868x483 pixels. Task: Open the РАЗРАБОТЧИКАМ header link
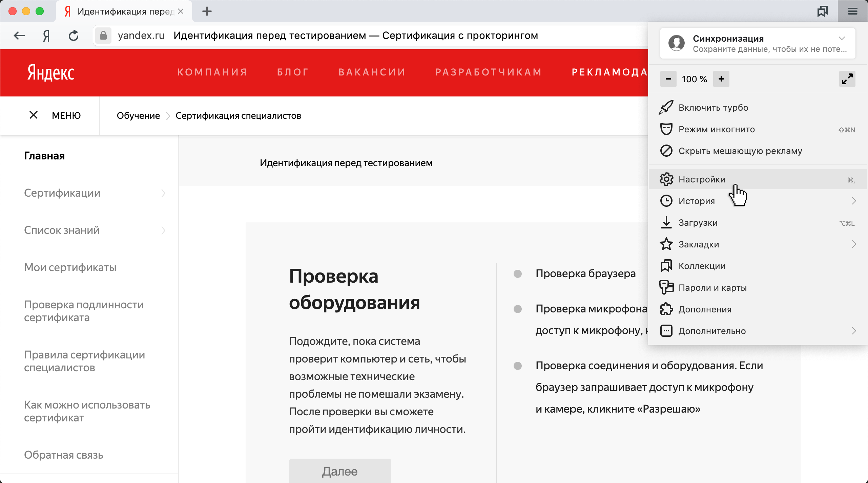coord(489,72)
